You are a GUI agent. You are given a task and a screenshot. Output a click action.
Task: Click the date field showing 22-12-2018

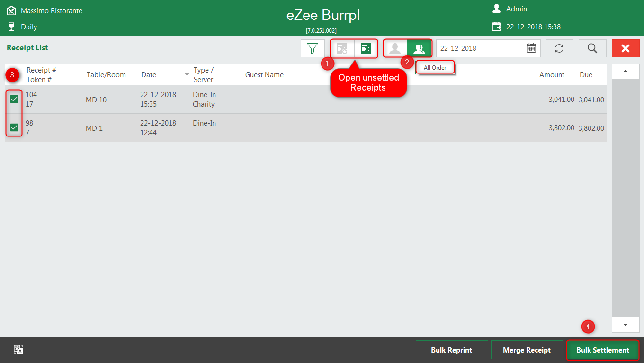[x=488, y=48]
